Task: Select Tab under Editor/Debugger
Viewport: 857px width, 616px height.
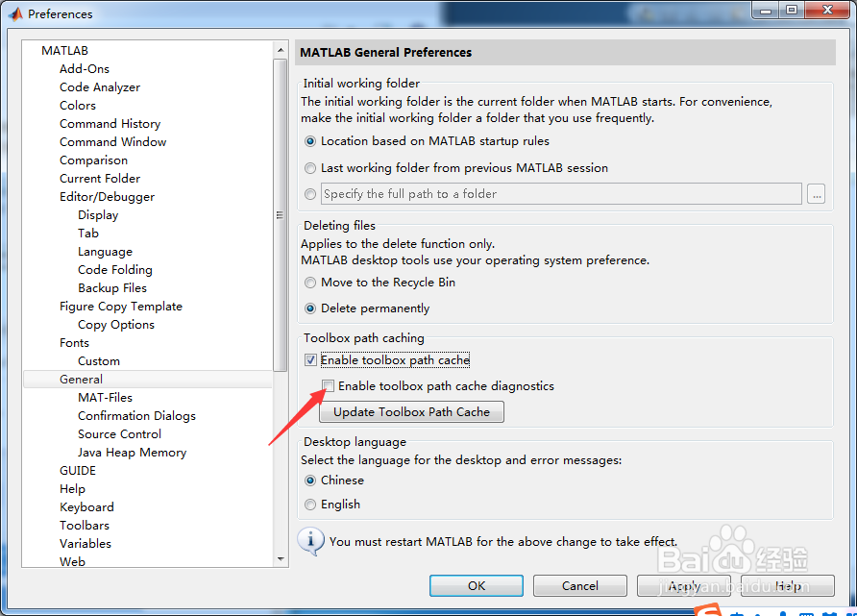Action: (88, 234)
